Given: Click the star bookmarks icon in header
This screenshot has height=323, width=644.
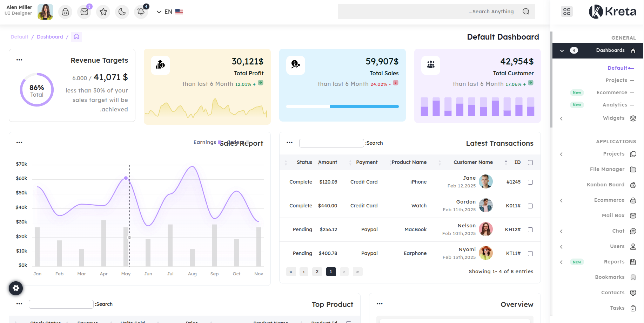Looking at the screenshot, I should 103,12.
